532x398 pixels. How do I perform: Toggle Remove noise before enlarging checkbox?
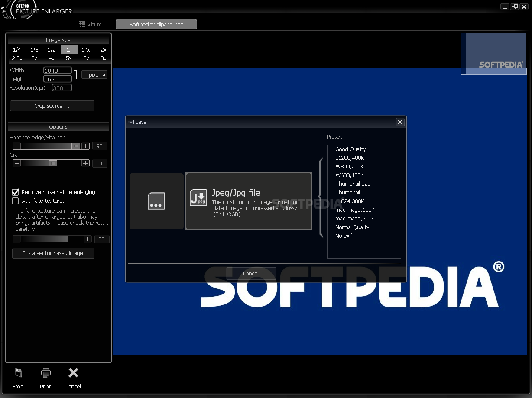click(15, 192)
